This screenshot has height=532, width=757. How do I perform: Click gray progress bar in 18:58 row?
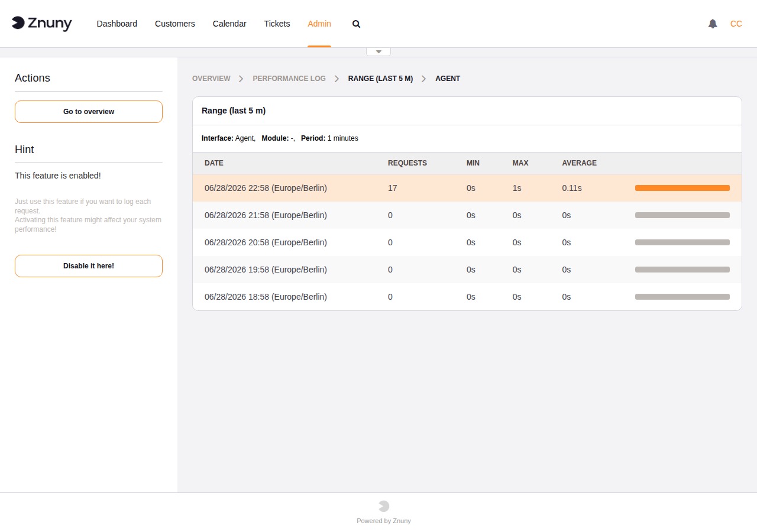pos(682,297)
